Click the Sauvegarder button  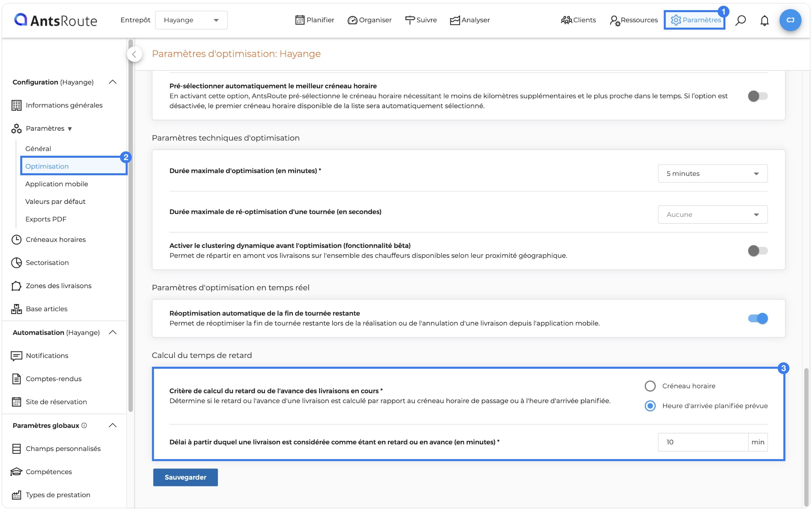click(x=185, y=477)
